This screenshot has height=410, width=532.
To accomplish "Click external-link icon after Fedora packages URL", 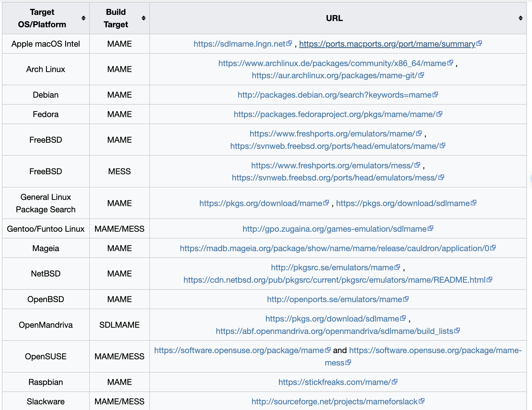I will tap(439, 114).
